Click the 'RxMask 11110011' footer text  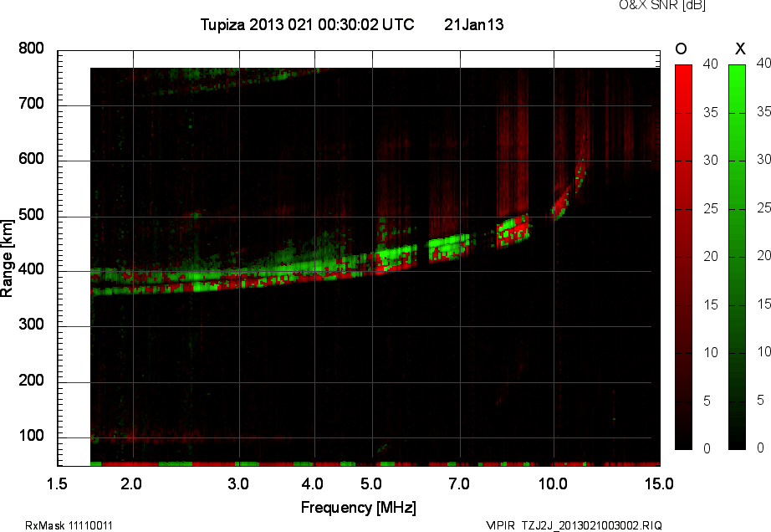coord(69,525)
